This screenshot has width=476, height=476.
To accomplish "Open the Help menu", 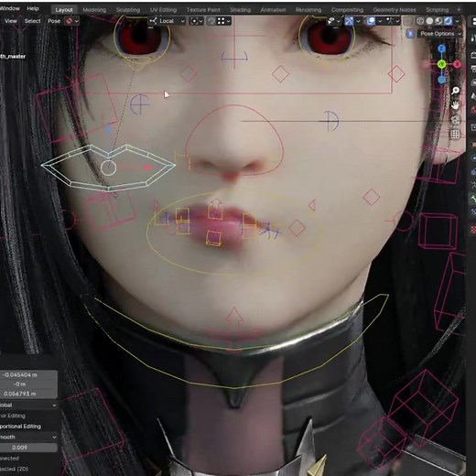I will click(x=33, y=8).
